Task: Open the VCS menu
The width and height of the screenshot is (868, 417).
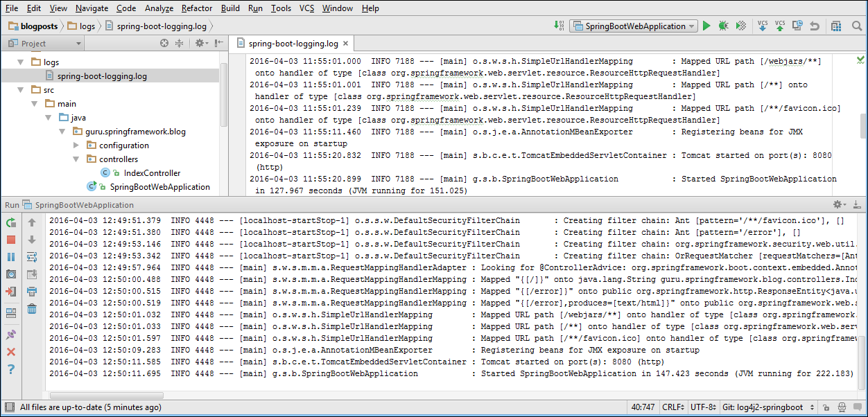Action: click(x=307, y=8)
